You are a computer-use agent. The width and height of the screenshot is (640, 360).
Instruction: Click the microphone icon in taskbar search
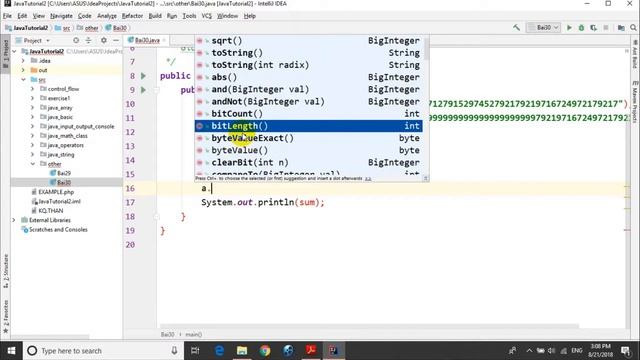(174, 351)
